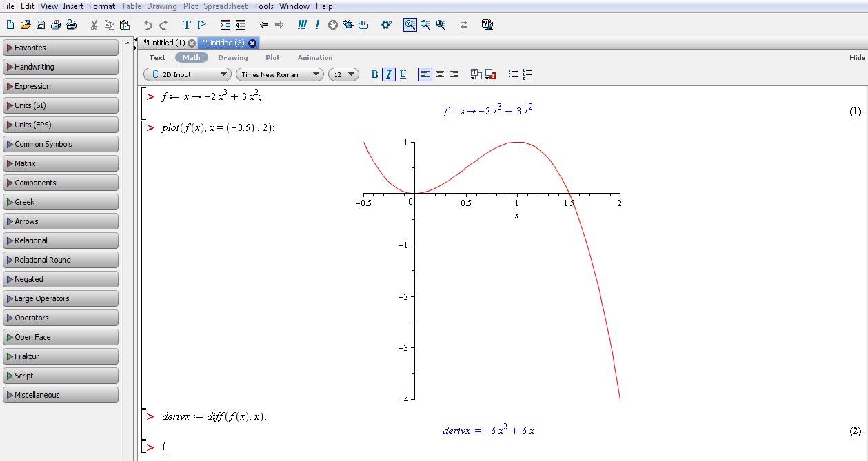Switch to the Untitled (1) worksheet tab

pyautogui.click(x=164, y=42)
